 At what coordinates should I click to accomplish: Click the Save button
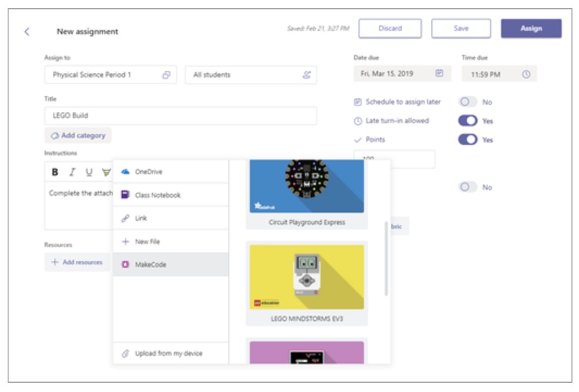[461, 28]
